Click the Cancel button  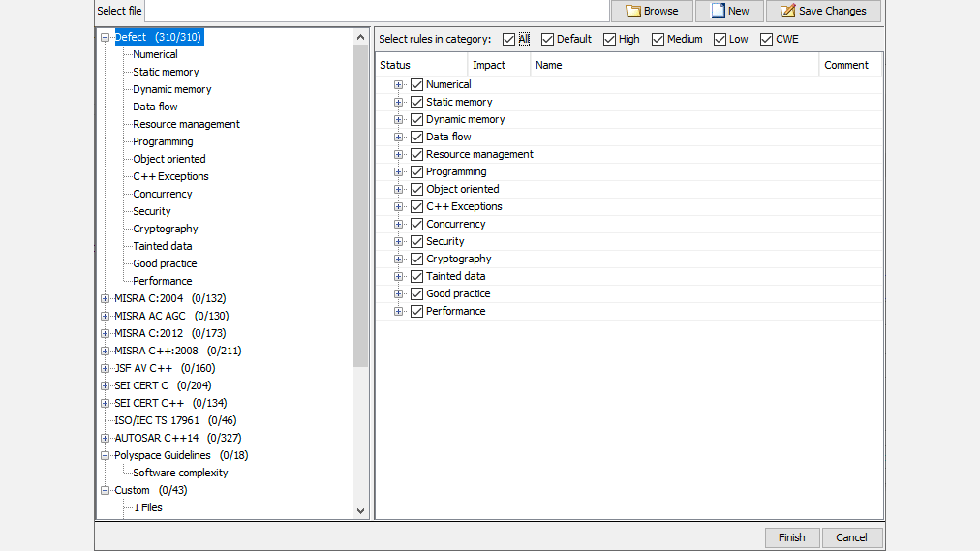(851, 537)
